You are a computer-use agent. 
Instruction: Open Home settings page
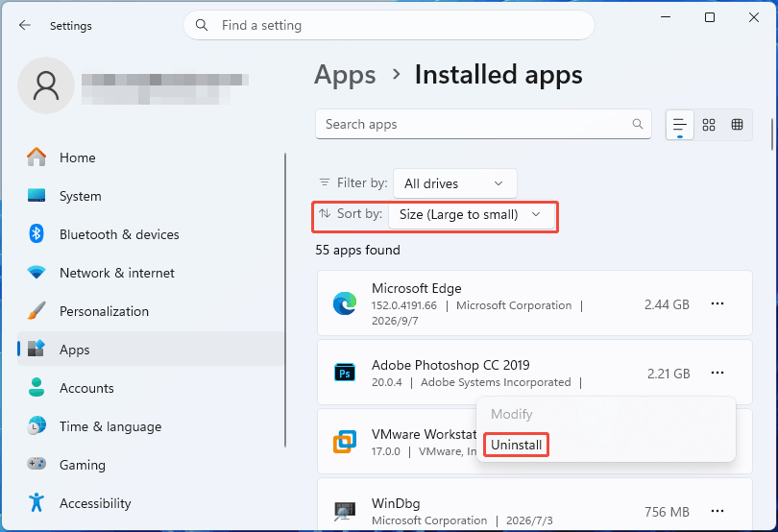pos(151,157)
